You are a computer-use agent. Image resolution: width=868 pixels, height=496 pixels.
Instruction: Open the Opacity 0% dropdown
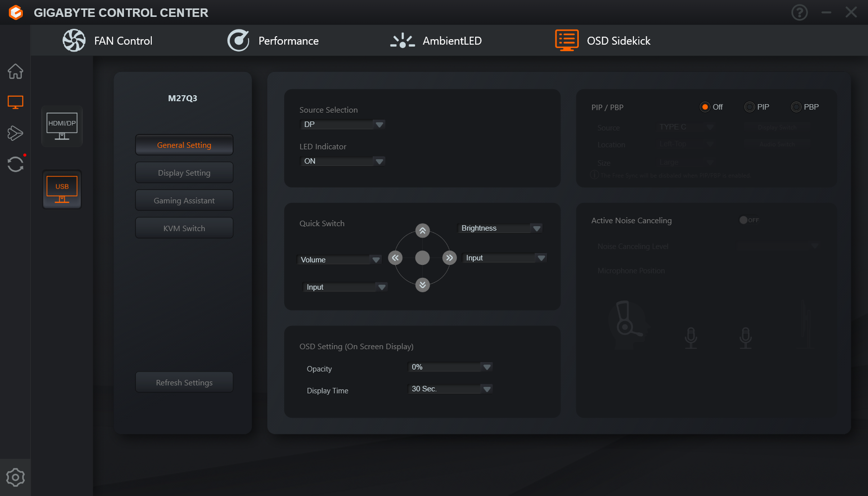pos(450,367)
